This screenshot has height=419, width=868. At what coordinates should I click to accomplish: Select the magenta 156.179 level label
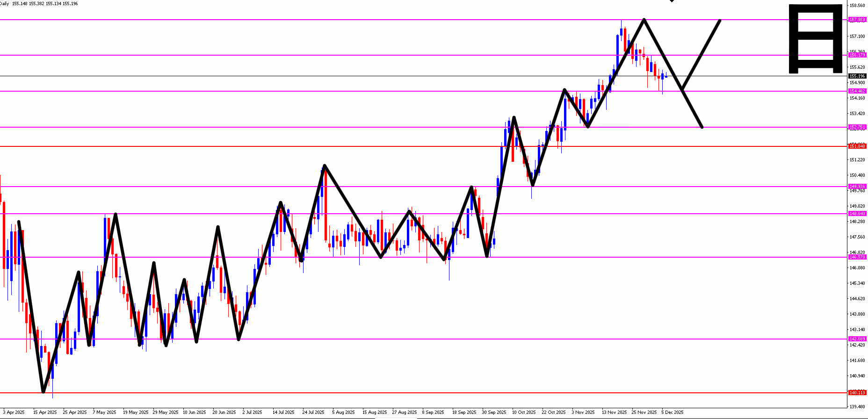tap(857, 55)
